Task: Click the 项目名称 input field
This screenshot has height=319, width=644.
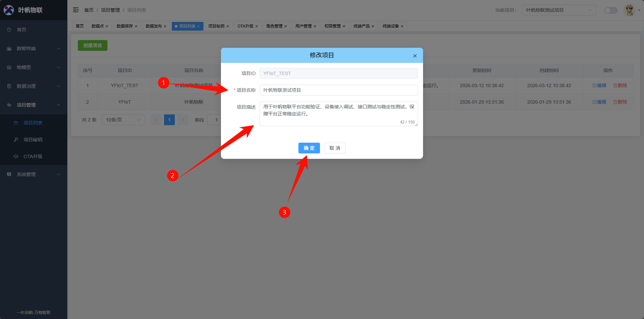Action: (x=339, y=90)
